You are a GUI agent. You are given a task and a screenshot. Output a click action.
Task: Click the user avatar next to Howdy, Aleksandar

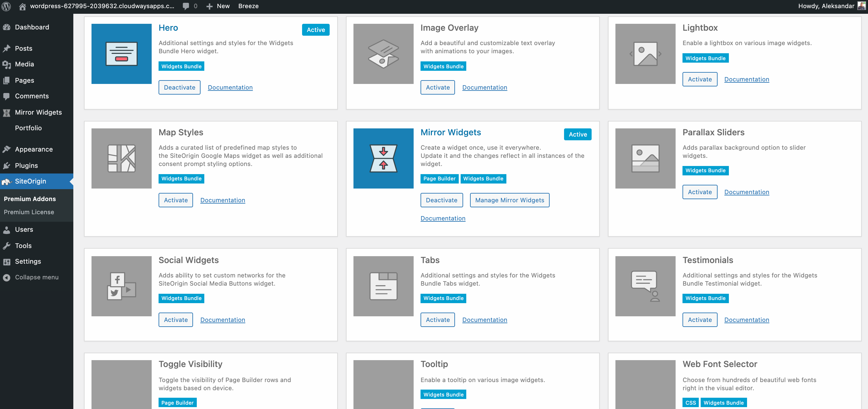(x=862, y=6)
